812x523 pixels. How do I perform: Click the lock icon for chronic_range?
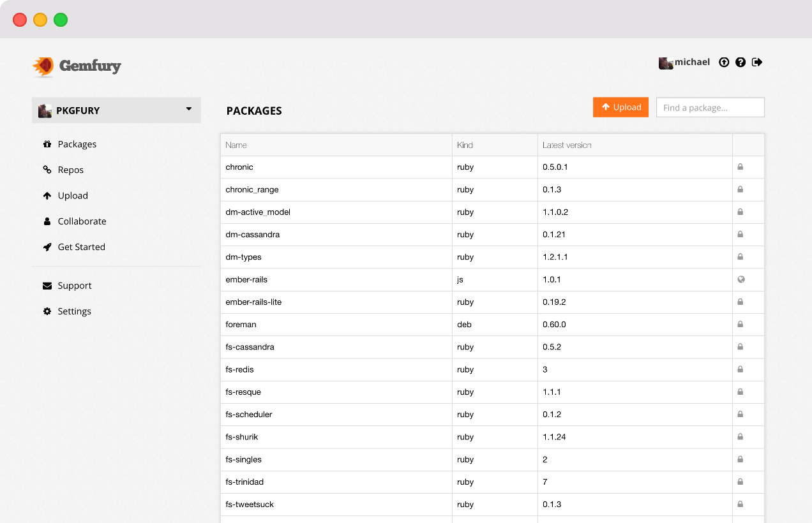tap(741, 189)
